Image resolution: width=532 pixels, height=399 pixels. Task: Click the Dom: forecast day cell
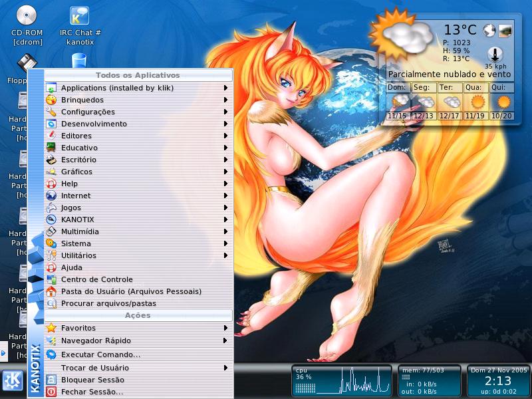[x=398, y=102]
